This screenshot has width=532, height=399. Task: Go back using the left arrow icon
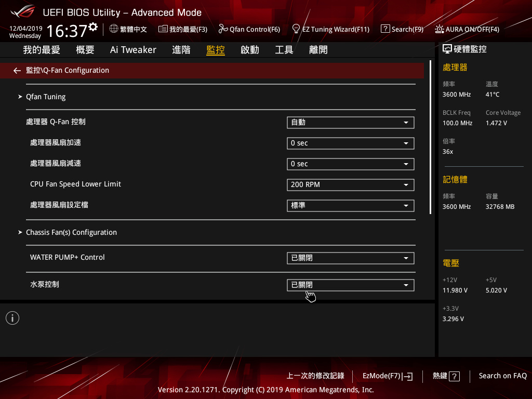pyautogui.click(x=17, y=70)
